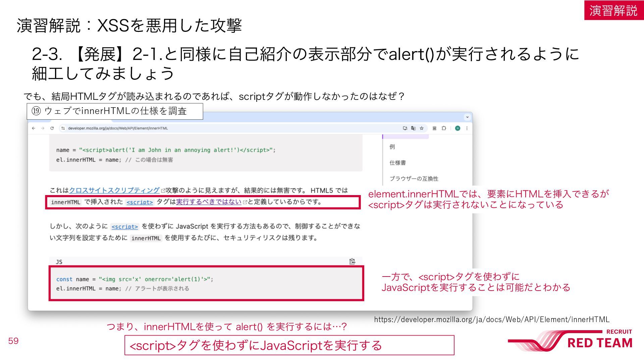The image size is (644, 362).
Task: Click the comment この場合は無害
Action: (149, 160)
